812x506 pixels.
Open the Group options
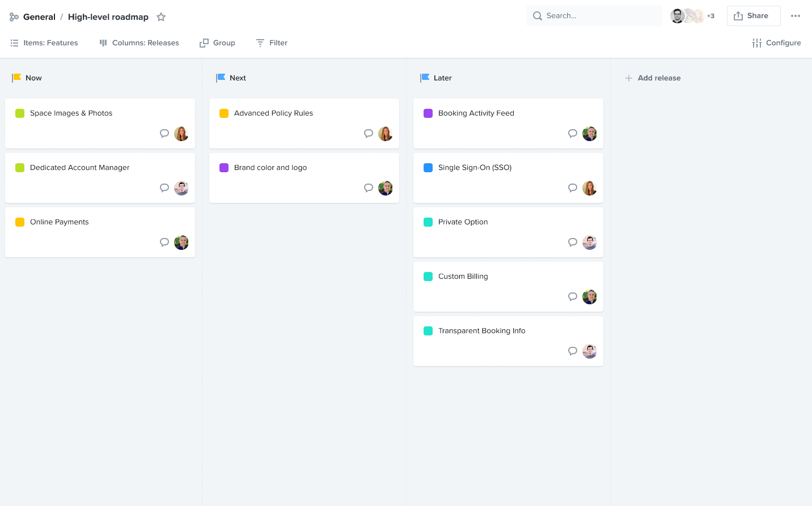click(x=217, y=43)
